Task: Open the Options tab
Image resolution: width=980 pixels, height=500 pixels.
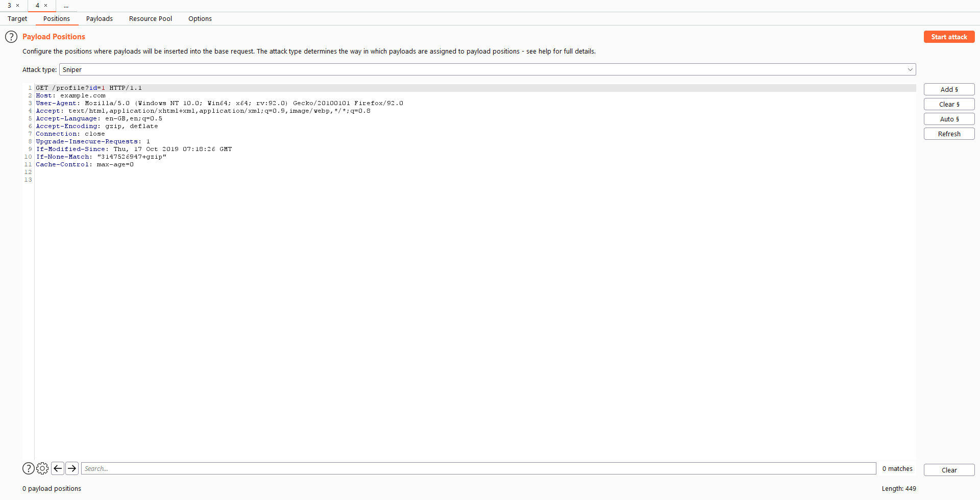Action: (x=200, y=19)
